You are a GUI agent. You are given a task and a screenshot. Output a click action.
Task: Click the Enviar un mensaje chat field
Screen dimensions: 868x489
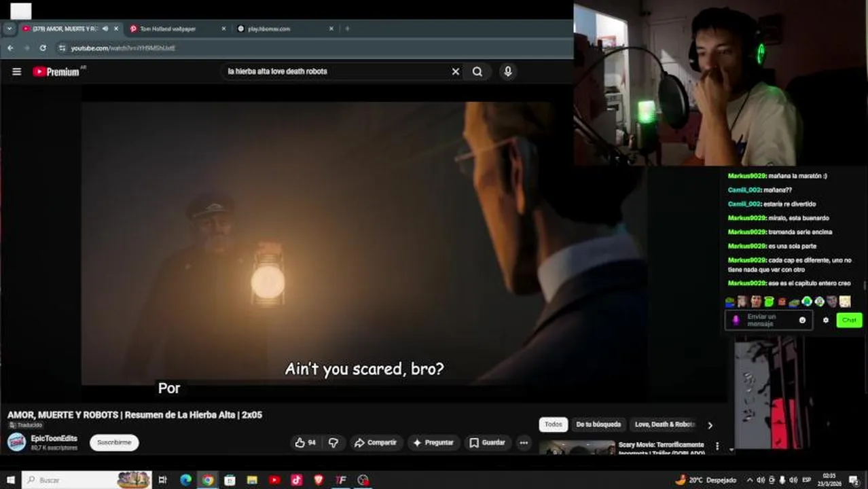[x=770, y=320]
